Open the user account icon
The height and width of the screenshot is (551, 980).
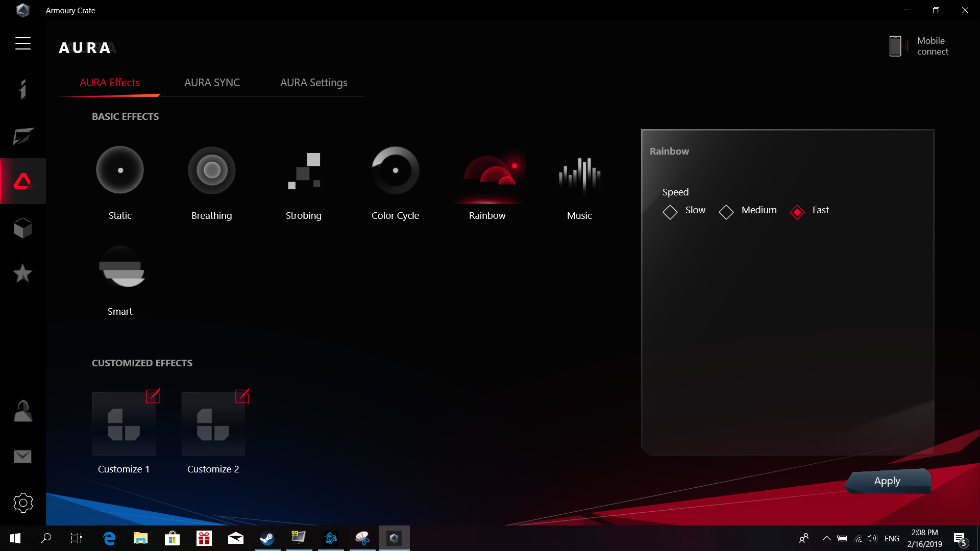click(x=23, y=411)
